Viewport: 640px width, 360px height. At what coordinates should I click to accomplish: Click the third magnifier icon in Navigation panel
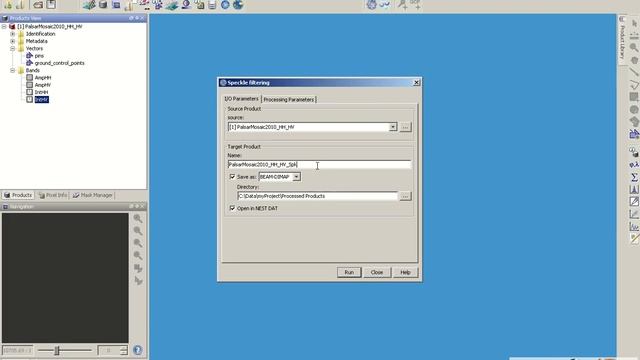(138, 243)
